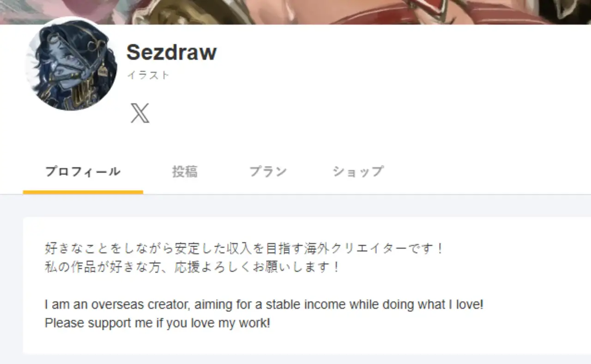This screenshot has height=364, width=591.
Task: Click the Japanese line starting with 好きなこと
Action: pos(244,249)
